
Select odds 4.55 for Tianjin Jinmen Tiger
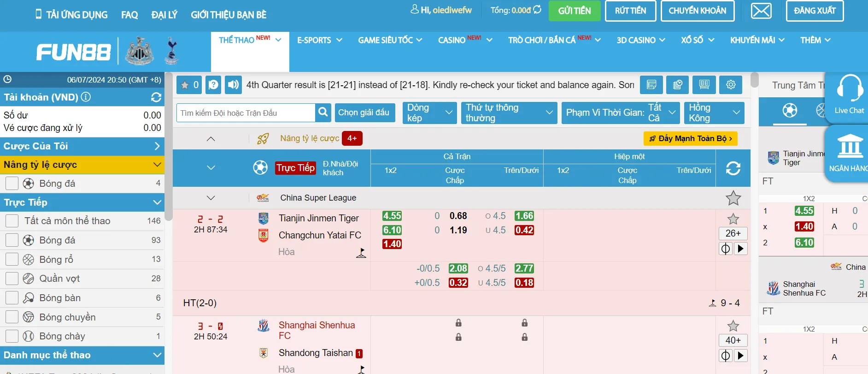click(392, 216)
